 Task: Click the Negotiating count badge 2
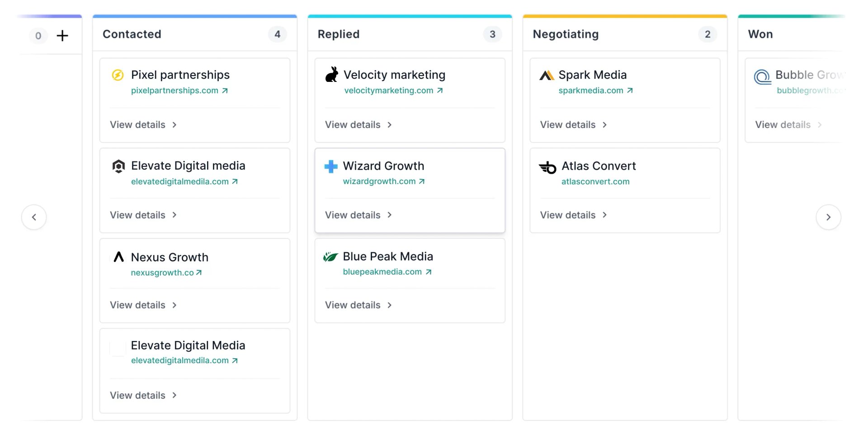point(708,34)
